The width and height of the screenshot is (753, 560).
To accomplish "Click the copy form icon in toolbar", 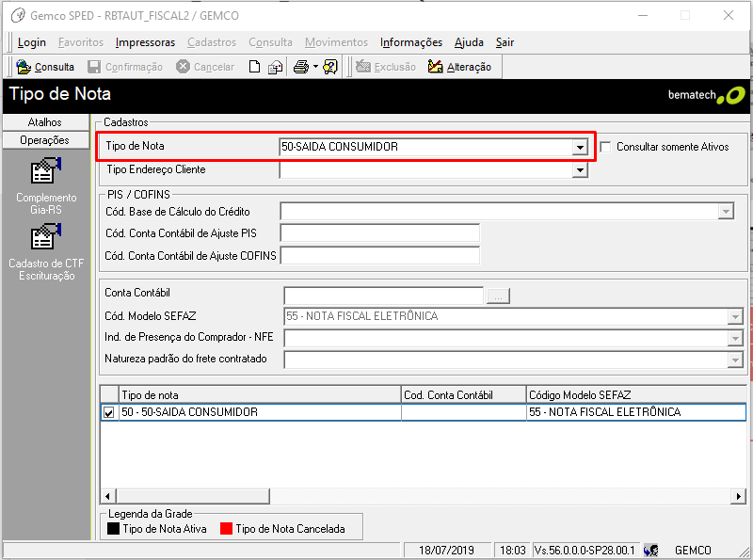I will click(x=275, y=67).
